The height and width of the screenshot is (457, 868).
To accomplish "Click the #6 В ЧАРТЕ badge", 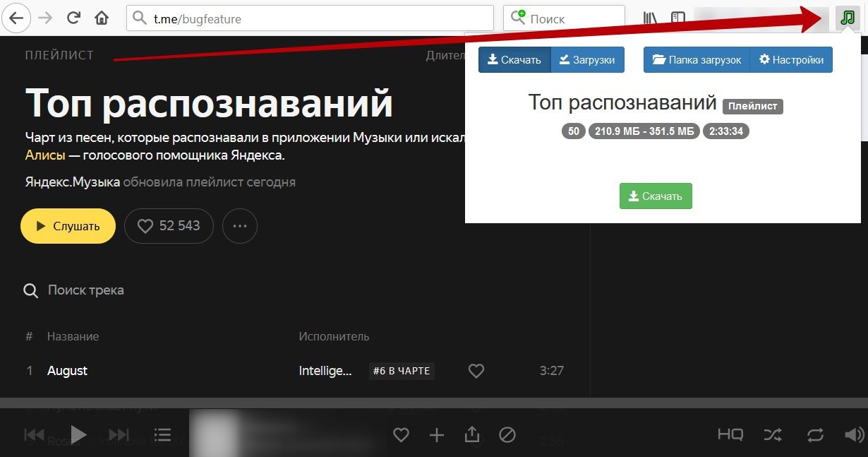I will [x=402, y=371].
